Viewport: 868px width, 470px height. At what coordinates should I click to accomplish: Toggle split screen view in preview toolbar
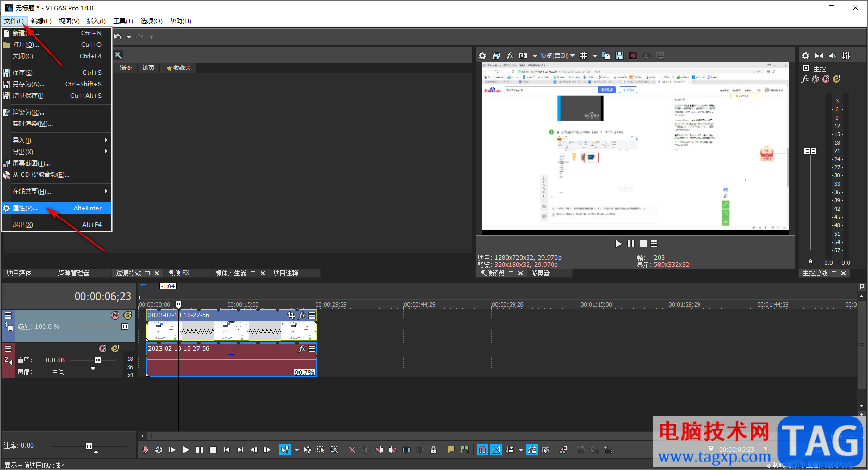523,56
